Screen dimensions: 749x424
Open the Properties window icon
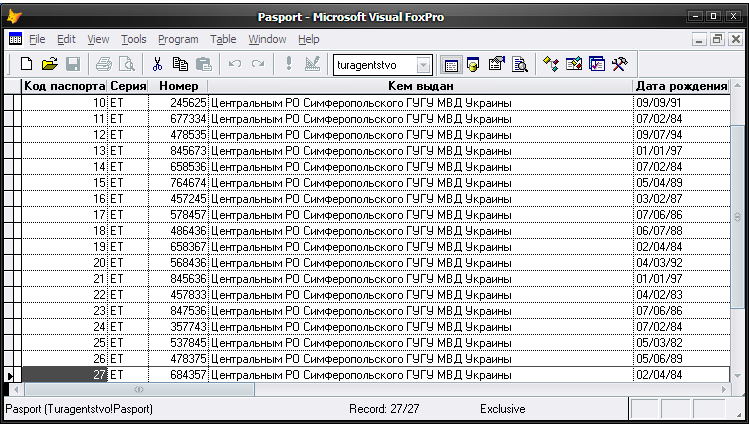click(x=496, y=64)
